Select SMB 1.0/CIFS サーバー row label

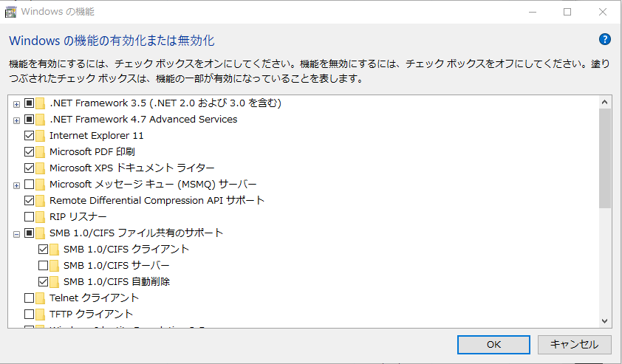click(x=116, y=265)
